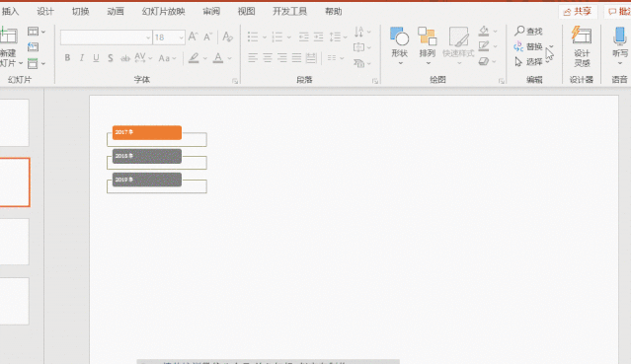
Task: Click 查找 find button
Action: click(528, 31)
